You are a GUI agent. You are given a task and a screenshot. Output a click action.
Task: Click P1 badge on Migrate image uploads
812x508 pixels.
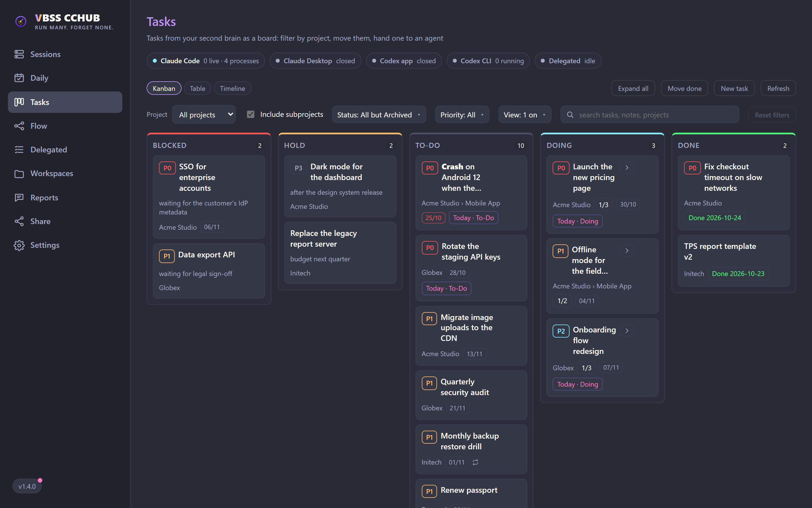(x=429, y=319)
